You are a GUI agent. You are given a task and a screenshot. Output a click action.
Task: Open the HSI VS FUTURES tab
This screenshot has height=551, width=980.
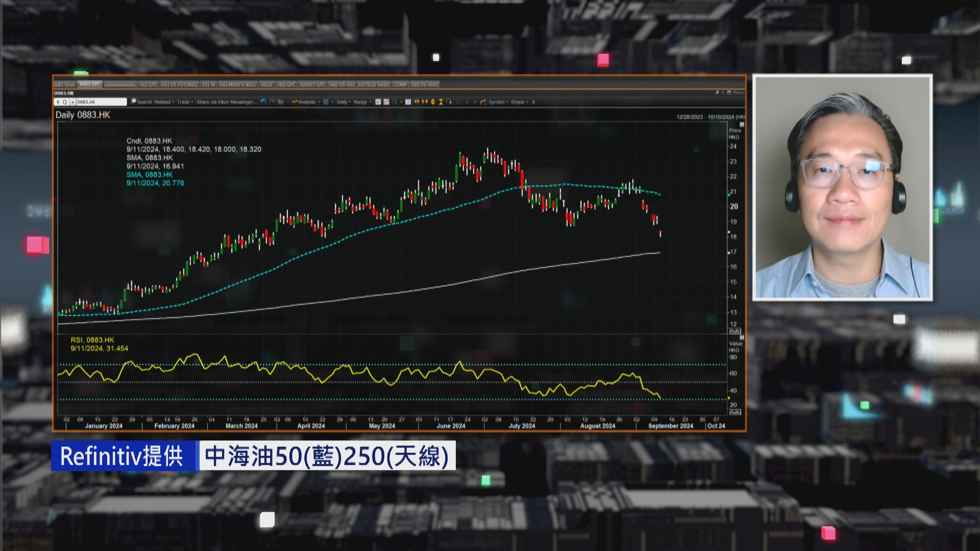pyautogui.click(x=179, y=84)
